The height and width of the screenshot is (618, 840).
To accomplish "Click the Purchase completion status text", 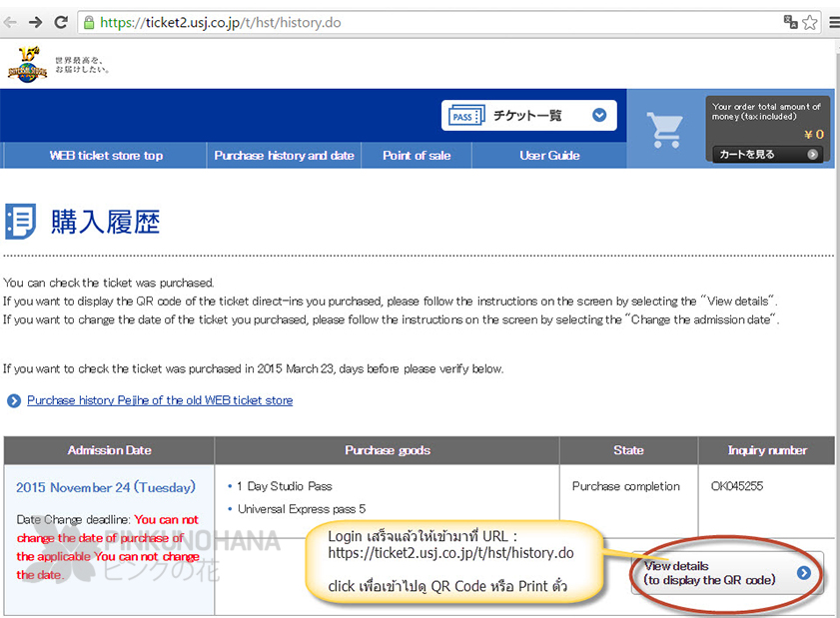I will (625, 486).
